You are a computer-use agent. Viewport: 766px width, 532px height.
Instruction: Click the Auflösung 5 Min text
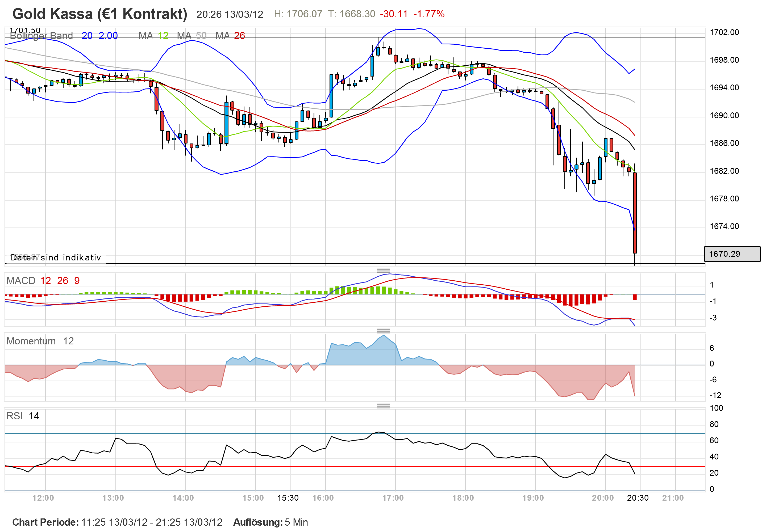(270, 522)
